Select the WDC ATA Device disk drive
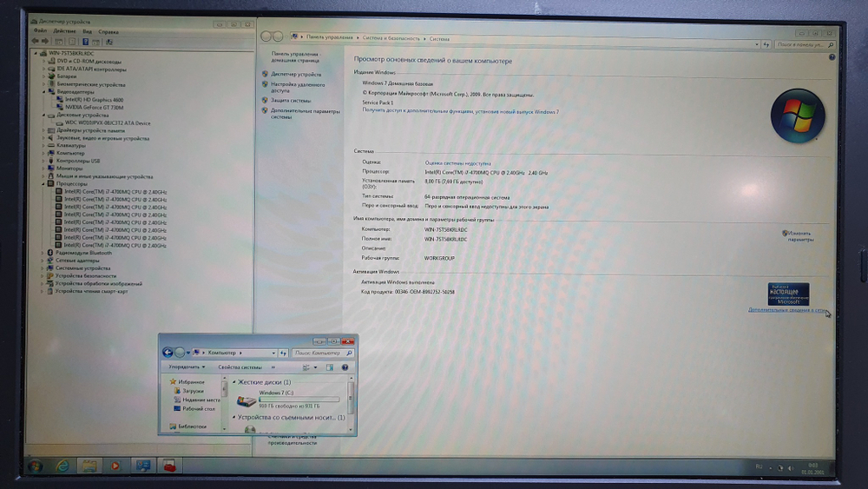 tap(108, 123)
